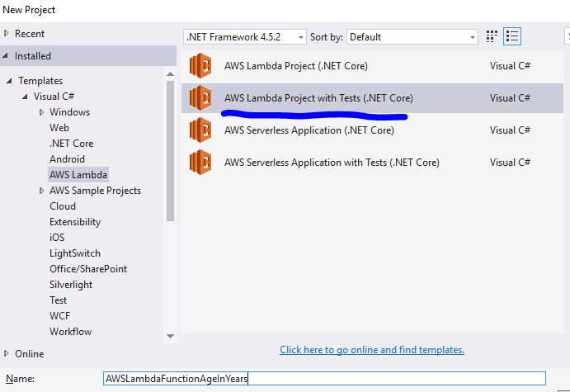Expand the AWS Sample Projects node arrow
This screenshot has height=392, width=570.
(x=41, y=191)
